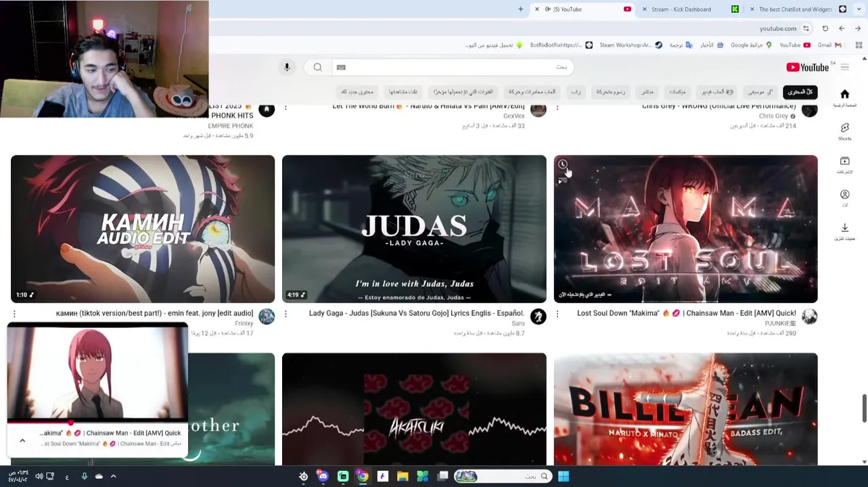Open Subscriptions from the sidebar
Image resolution: width=868 pixels, height=487 pixels.
(x=844, y=164)
